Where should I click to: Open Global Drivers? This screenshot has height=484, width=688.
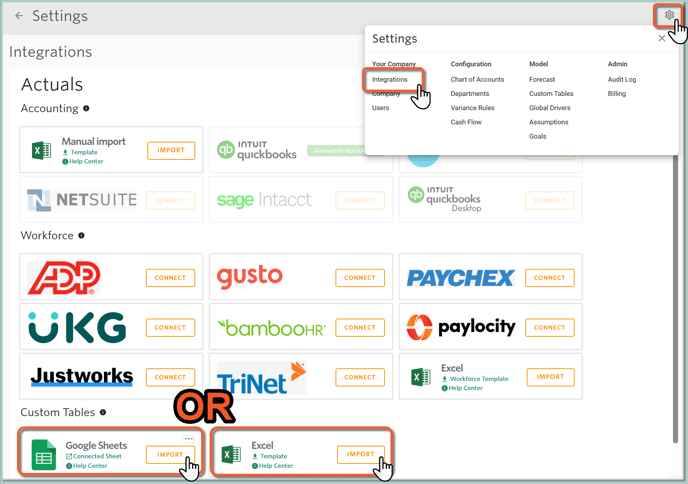549,108
